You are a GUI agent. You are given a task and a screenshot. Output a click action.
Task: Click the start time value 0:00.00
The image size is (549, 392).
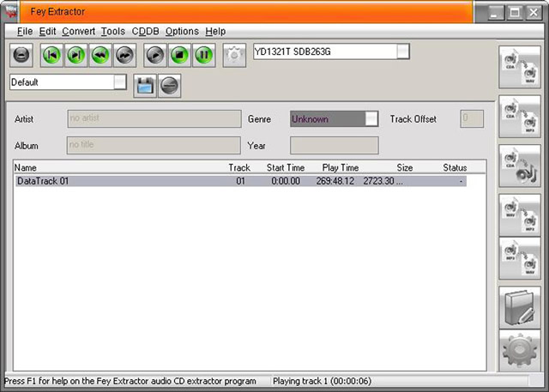pos(286,181)
